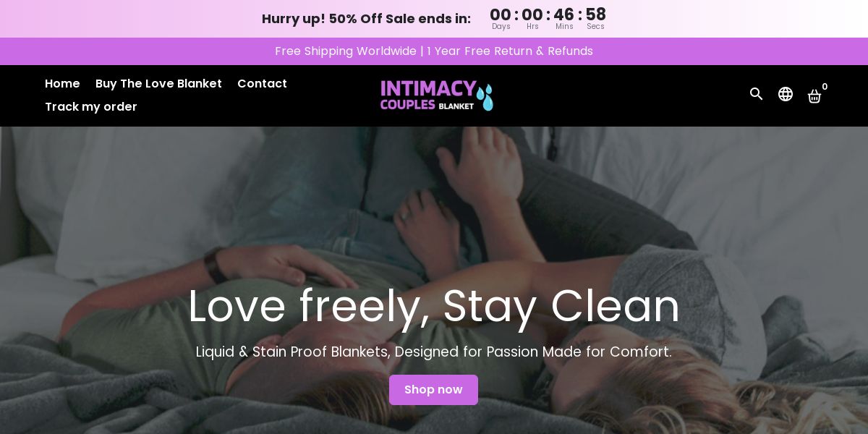Screen dimensions: 868x434
Task: Open Buy The Love Blanket page
Action: [x=158, y=83]
